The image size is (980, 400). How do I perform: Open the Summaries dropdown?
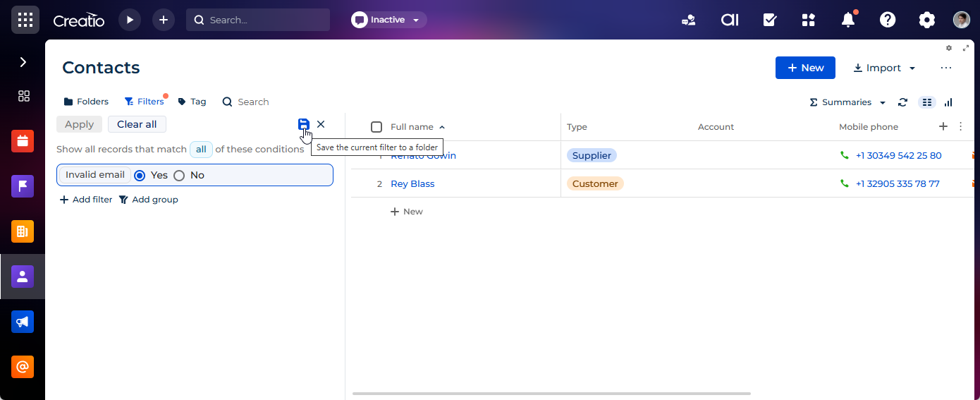pos(847,102)
